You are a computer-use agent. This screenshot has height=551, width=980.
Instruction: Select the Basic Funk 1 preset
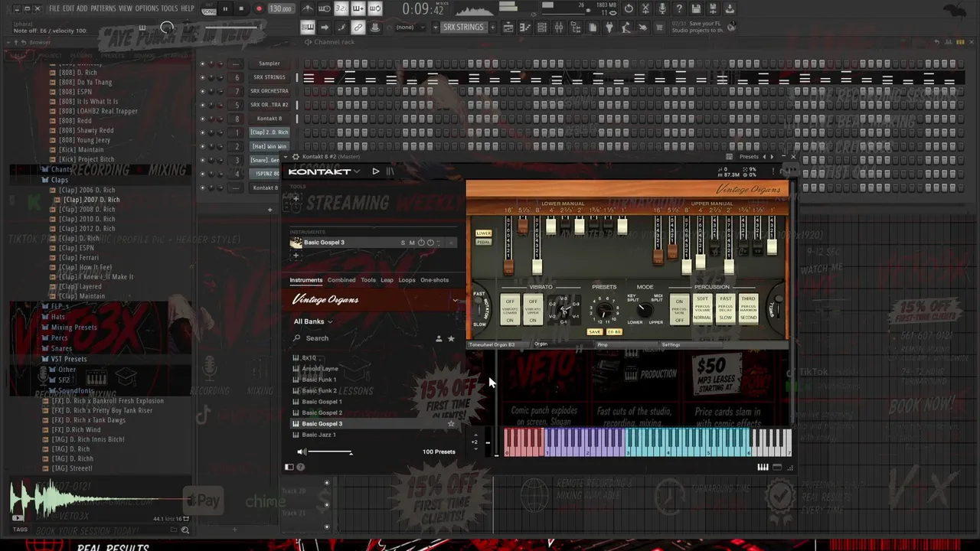319,380
